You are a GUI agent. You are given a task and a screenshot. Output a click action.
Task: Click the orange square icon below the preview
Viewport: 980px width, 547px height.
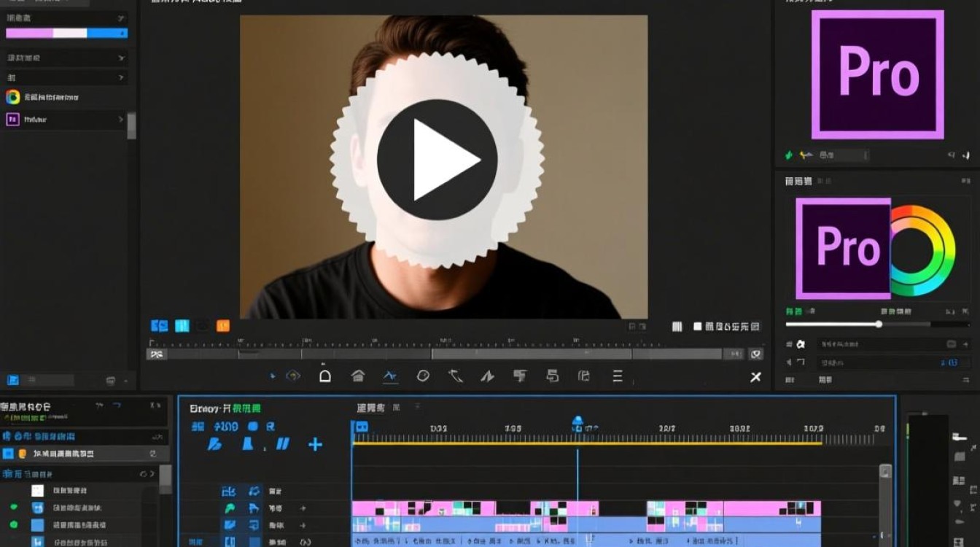tap(223, 326)
